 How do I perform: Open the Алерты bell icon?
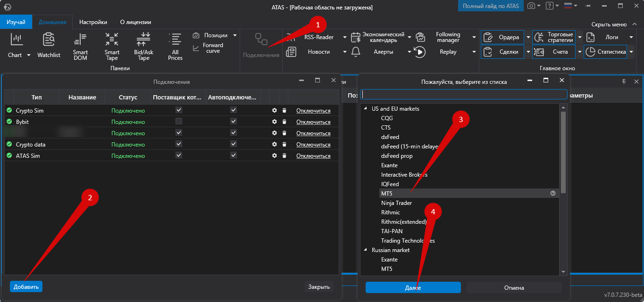(356, 52)
